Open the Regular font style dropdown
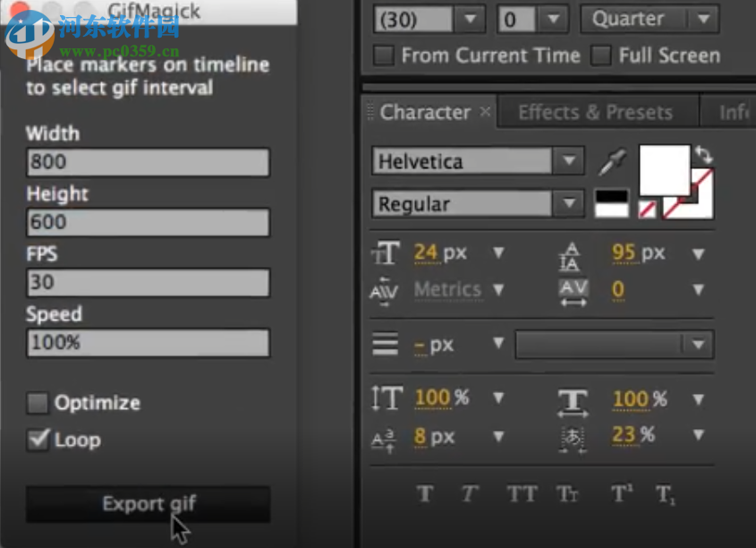This screenshot has height=548, width=756. pos(569,203)
